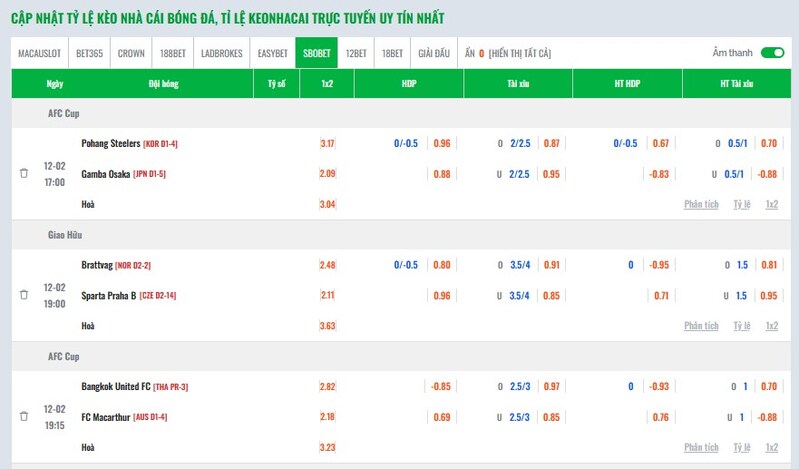Choose 1x2 odds 2.82 for Bangkok United

[327, 386]
